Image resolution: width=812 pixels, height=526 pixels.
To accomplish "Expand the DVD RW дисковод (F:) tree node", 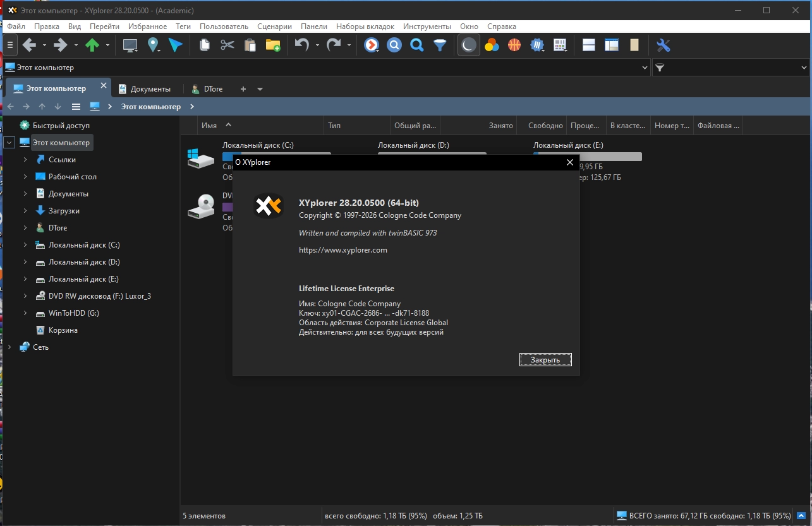I will [x=25, y=296].
